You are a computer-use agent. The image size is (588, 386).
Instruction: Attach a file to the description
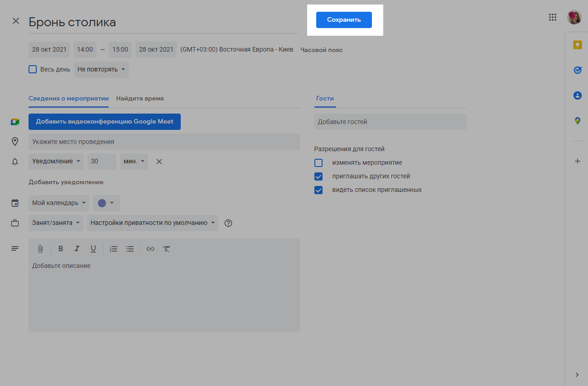(x=40, y=249)
